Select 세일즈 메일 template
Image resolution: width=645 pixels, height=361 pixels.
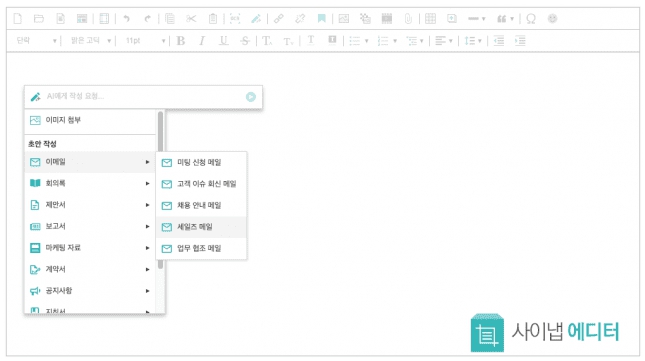(x=202, y=227)
